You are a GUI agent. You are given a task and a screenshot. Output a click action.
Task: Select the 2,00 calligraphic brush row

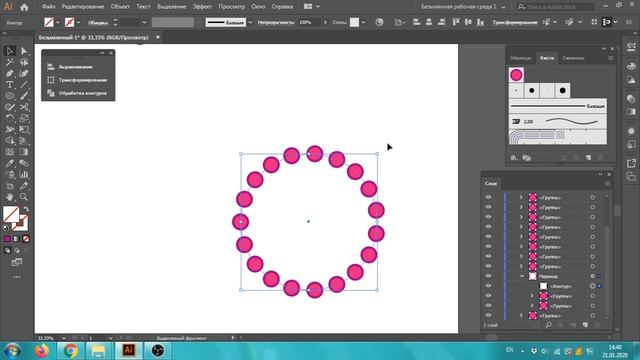(558, 122)
